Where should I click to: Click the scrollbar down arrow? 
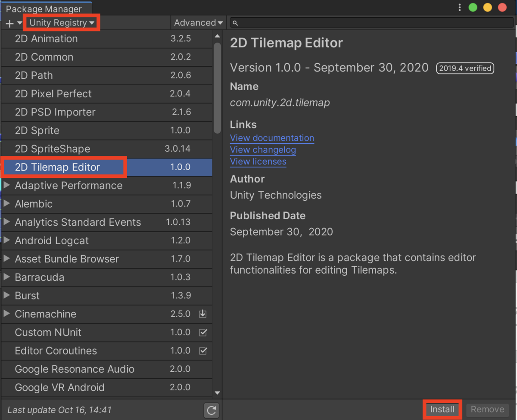tap(217, 392)
